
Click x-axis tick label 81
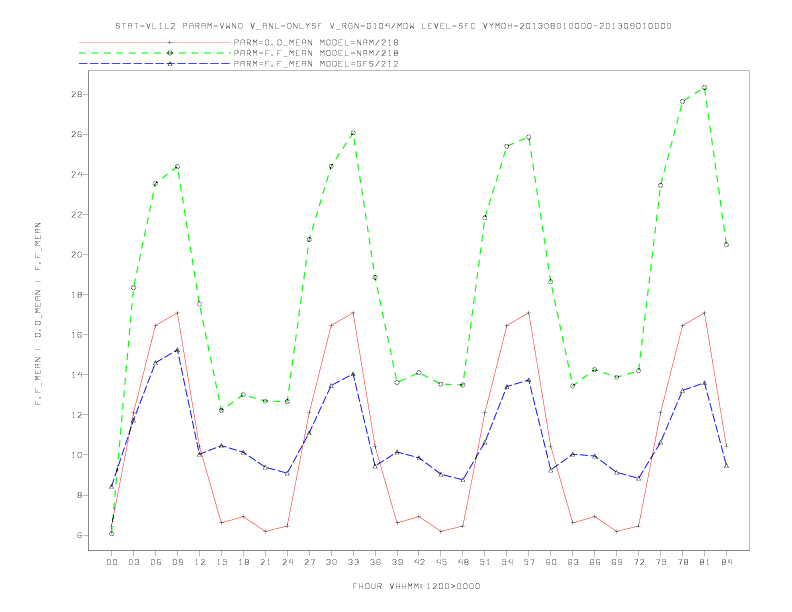(x=705, y=562)
